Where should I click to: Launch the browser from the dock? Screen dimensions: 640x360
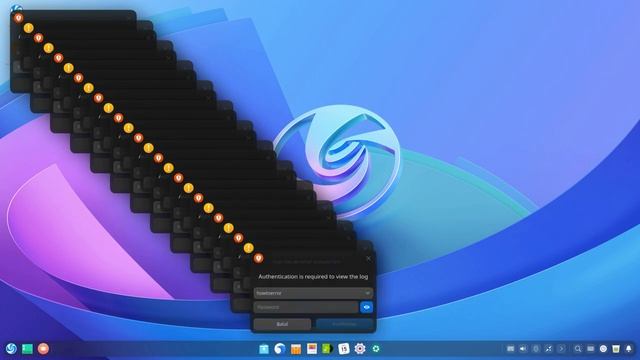point(280,349)
